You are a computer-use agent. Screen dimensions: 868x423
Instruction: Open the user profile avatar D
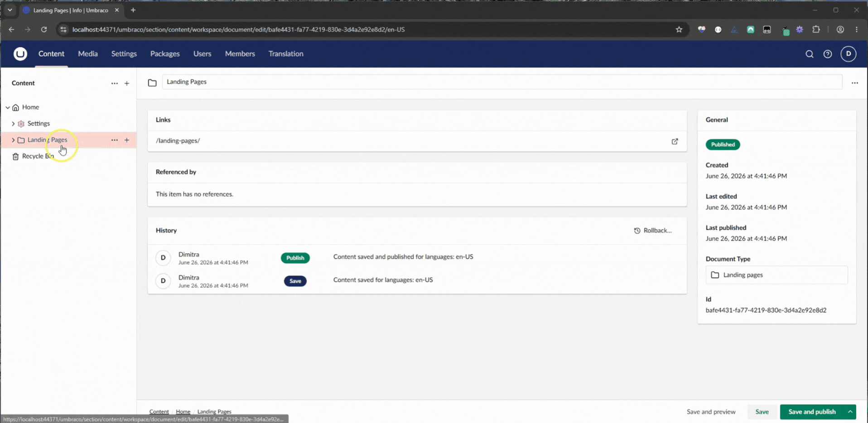pyautogui.click(x=848, y=54)
